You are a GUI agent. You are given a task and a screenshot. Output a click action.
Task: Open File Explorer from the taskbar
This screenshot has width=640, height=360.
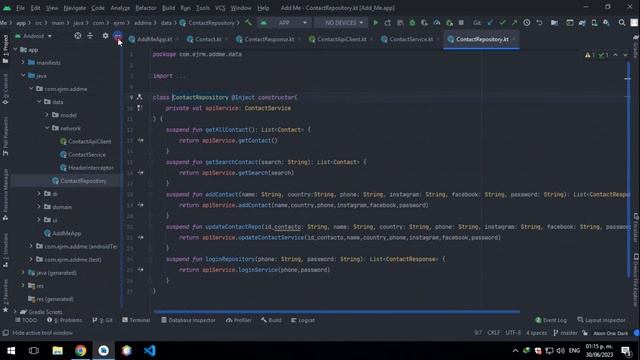(x=58, y=351)
